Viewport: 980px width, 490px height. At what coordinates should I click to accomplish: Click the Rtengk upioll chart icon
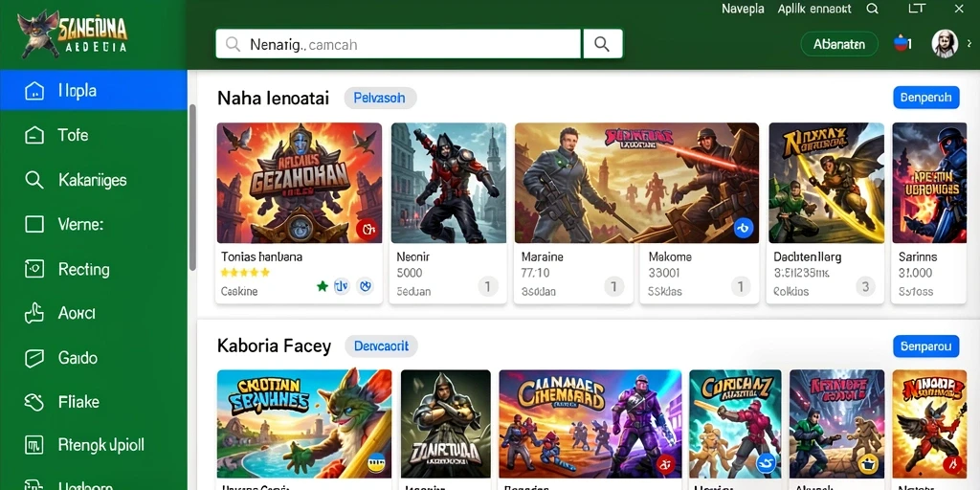(x=34, y=446)
